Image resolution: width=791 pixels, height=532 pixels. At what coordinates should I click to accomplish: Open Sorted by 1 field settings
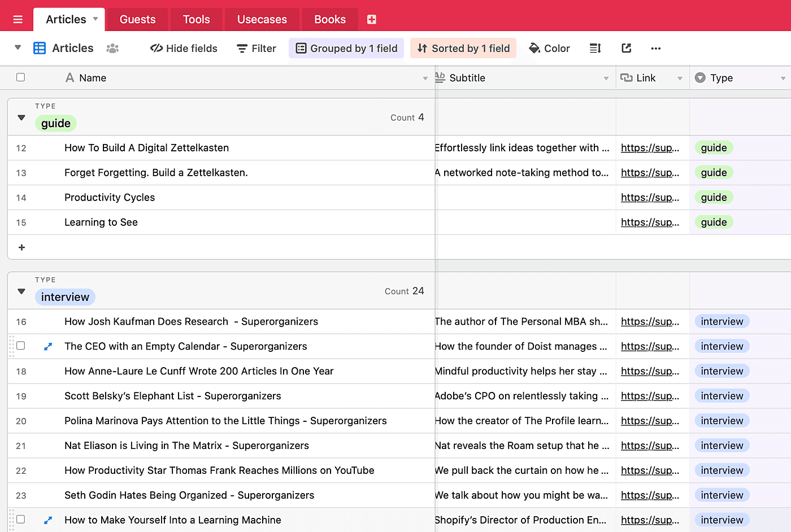tap(463, 48)
